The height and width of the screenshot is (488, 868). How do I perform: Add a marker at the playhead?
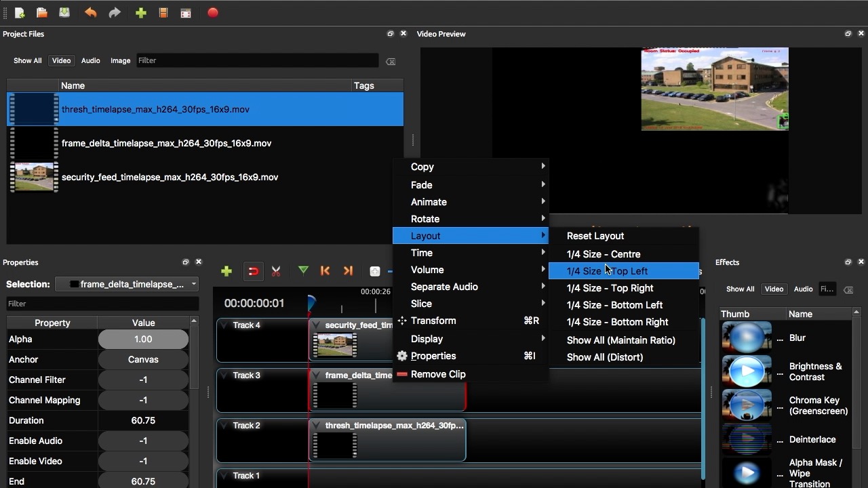303,270
